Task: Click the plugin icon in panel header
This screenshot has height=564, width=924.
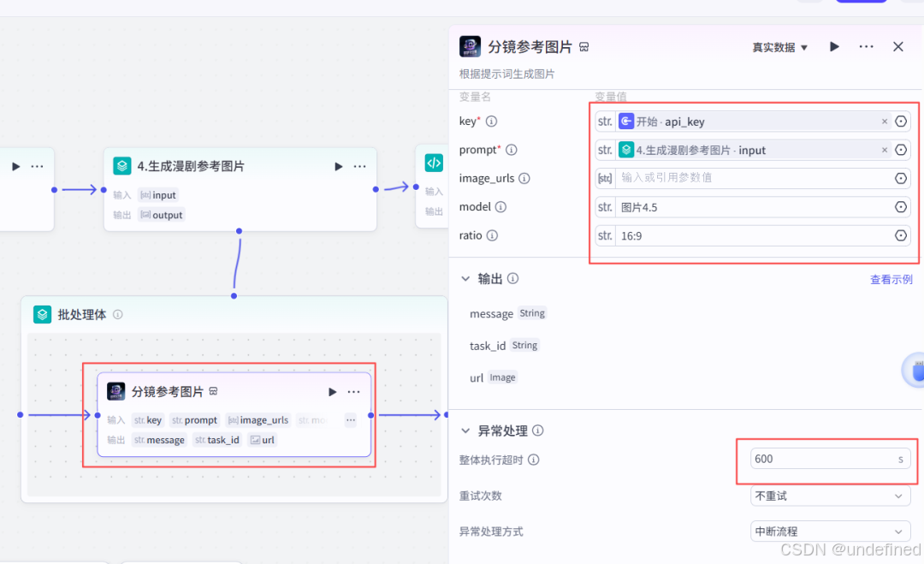Action: pyautogui.click(x=470, y=46)
